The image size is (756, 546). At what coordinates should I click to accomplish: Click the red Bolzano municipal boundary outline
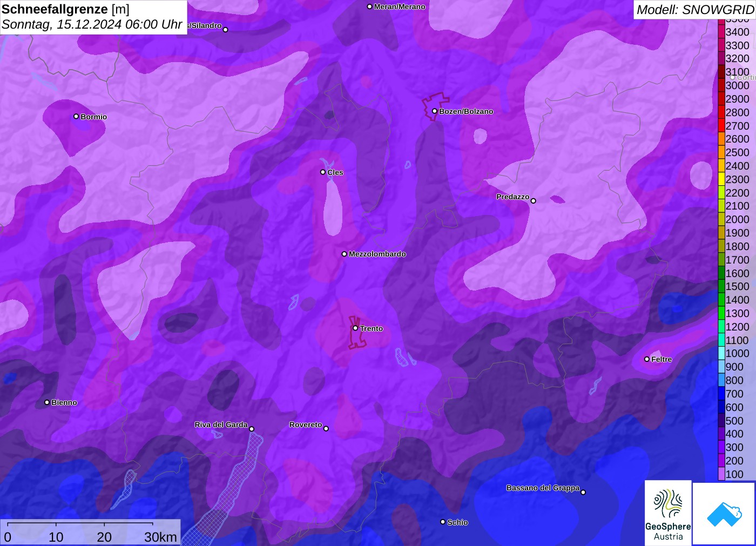click(x=435, y=106)
